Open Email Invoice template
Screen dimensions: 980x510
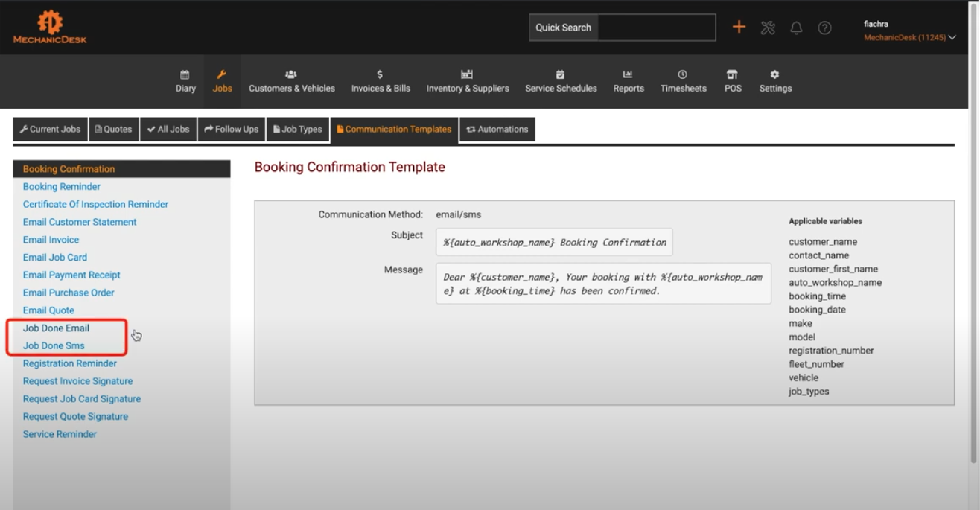(x=51, y=240)
